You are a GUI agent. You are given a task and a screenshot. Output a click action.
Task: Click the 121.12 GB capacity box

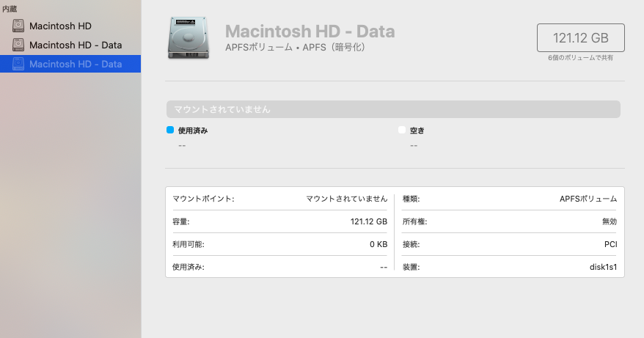click(x=580, y=37)
